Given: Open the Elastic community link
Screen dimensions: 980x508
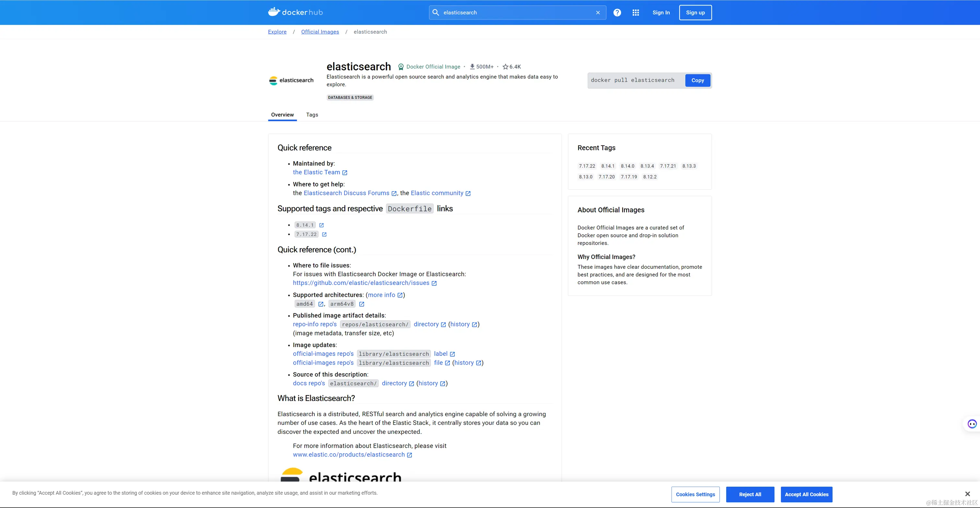Looking at the screenshot, I should click(x=437, y=193).
